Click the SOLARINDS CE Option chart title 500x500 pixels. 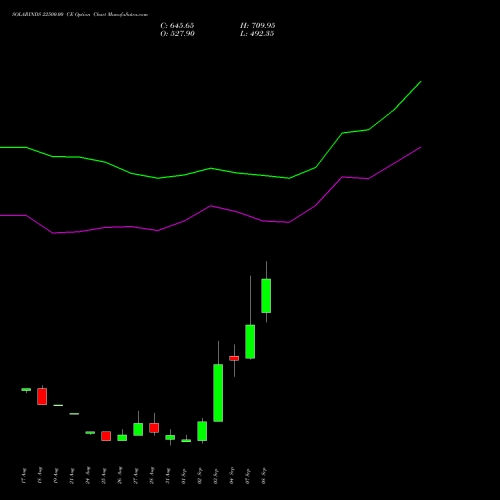[80, 14]
